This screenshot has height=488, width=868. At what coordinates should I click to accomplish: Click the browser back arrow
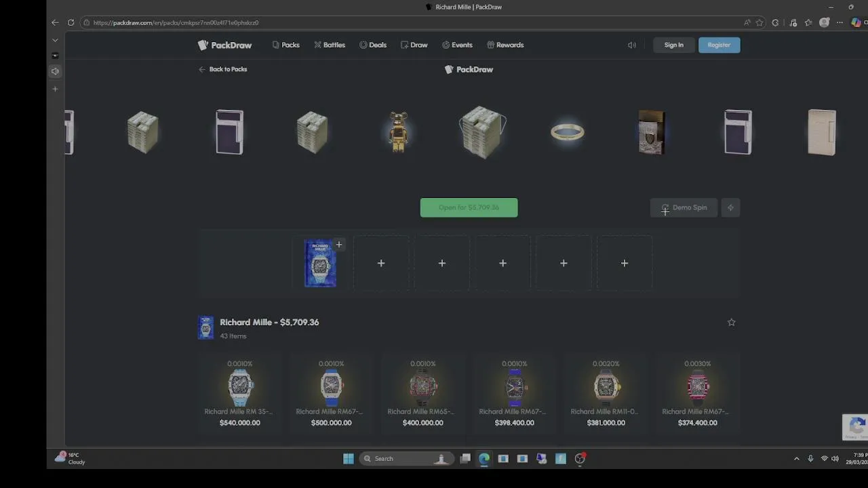click(55, 22)
